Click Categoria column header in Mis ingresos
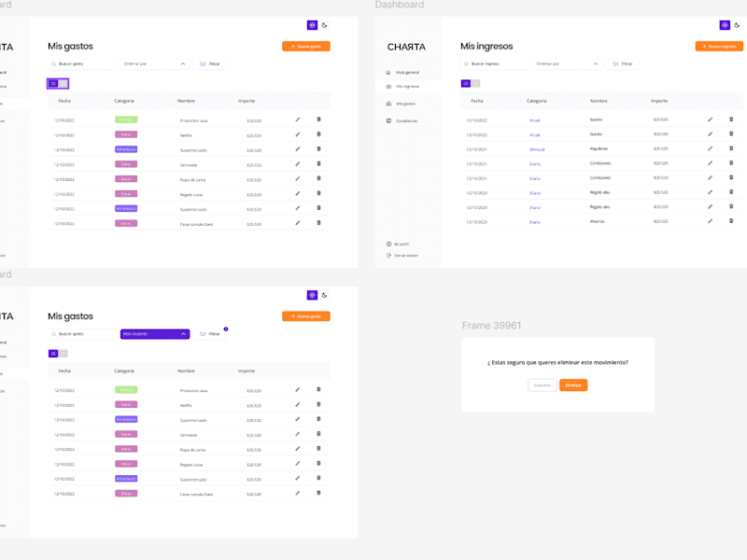 [536, 101]
